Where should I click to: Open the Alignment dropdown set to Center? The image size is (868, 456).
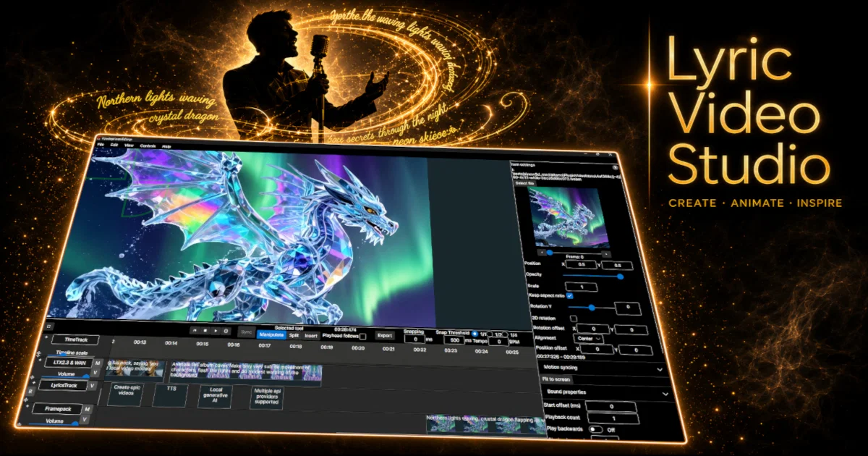590,339
